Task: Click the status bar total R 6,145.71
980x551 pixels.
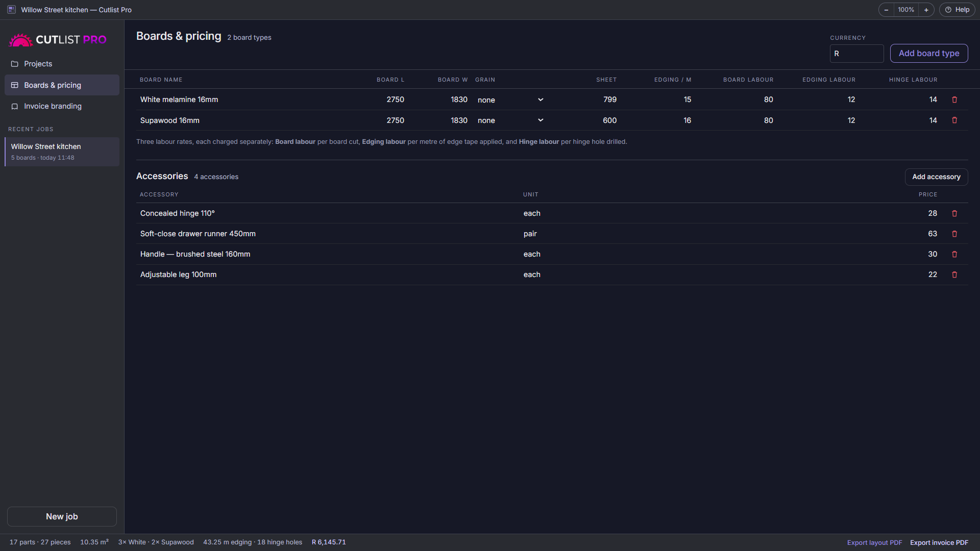Action: click(x=329, y=542)
